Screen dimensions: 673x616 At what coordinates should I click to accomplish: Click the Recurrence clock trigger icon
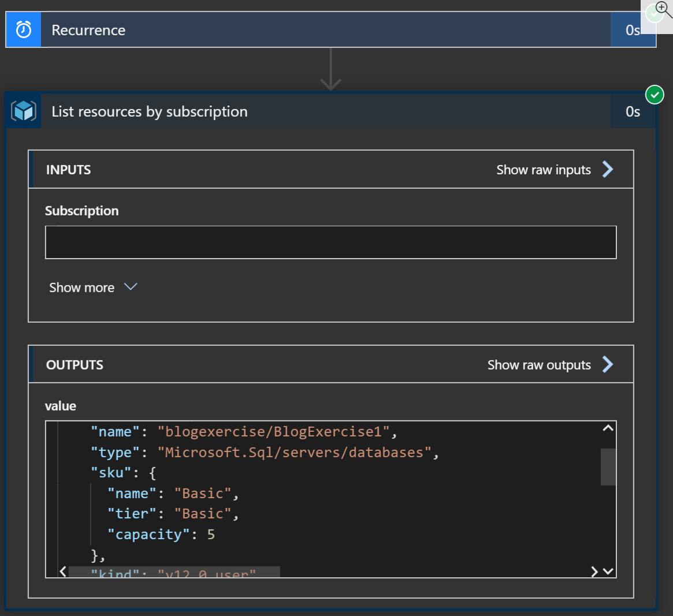tap(24, 30)
